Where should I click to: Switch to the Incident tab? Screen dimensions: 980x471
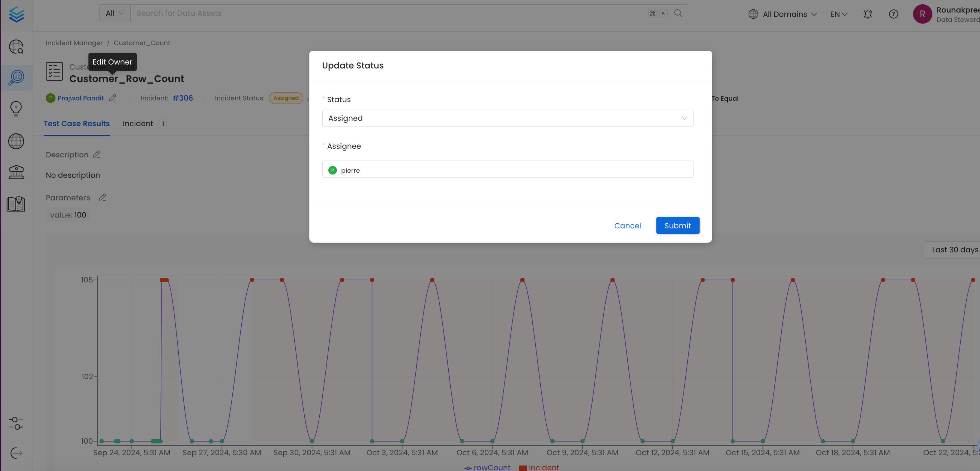coord(138,124)
